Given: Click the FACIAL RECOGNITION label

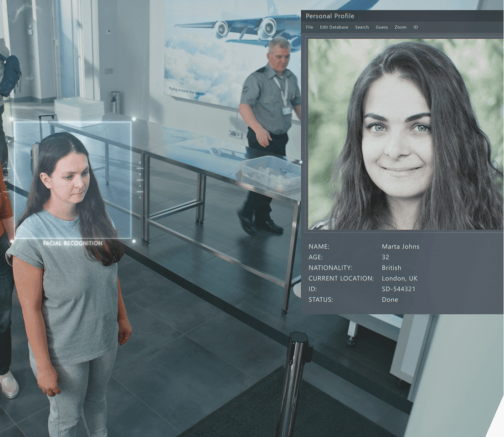Looking at the screenshot, I should pyautogui.click(x=72, y=243).
